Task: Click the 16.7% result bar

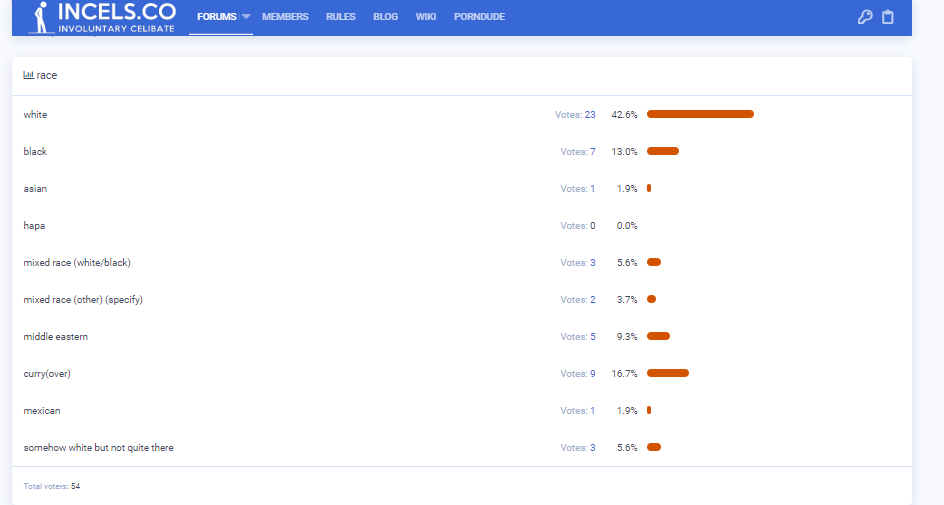Action: click(668, 373)
